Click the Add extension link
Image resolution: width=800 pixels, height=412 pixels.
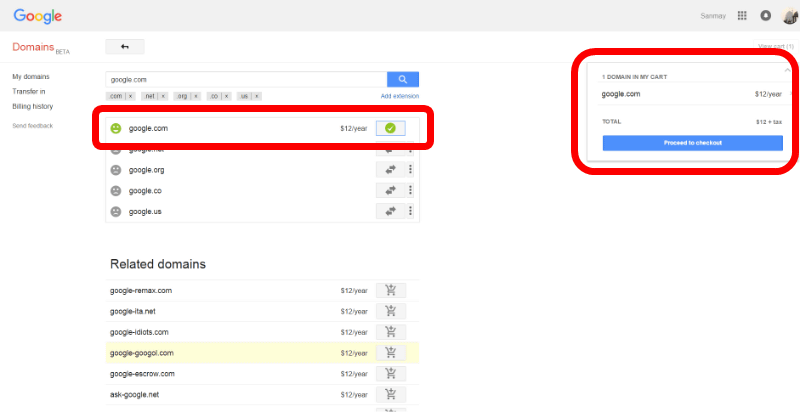[x=399, y=96]
